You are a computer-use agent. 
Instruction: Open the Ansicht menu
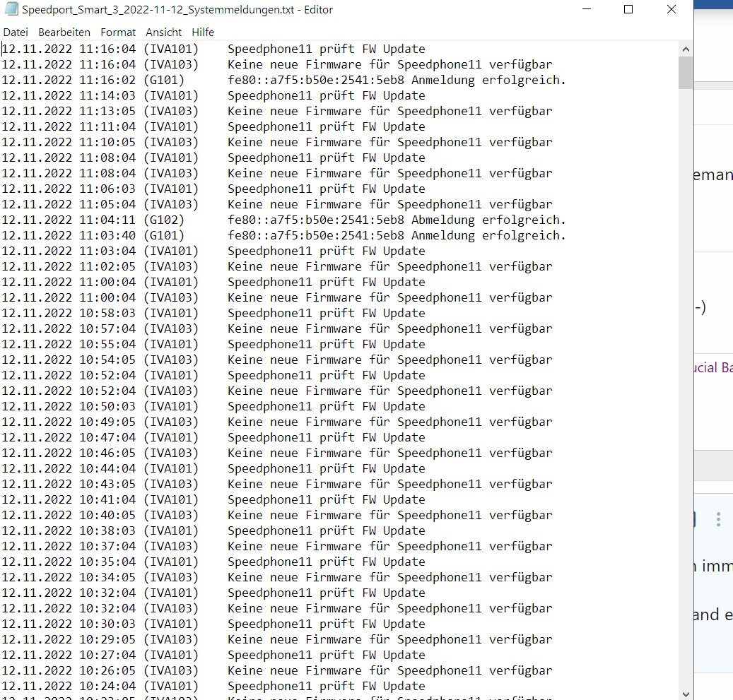coord(163,32)
